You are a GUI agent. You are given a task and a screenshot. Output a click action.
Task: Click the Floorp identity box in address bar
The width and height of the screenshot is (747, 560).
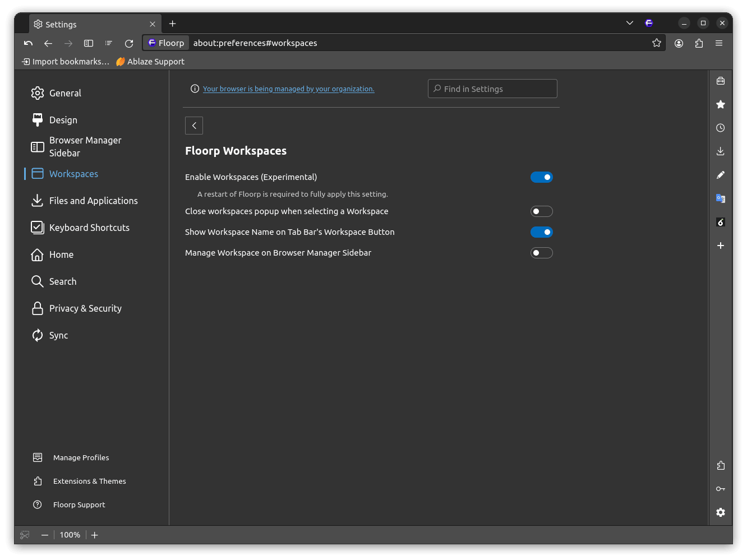tap(166, 43)
